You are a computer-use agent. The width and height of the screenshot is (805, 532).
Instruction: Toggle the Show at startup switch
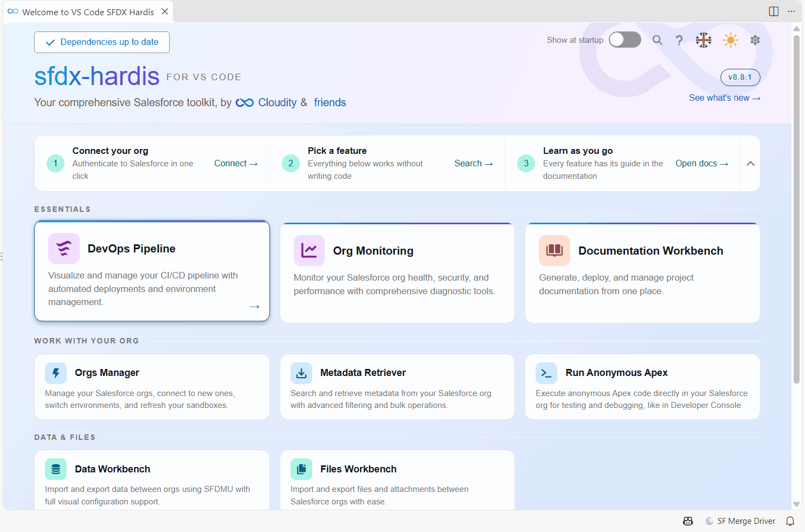[625, 40]
